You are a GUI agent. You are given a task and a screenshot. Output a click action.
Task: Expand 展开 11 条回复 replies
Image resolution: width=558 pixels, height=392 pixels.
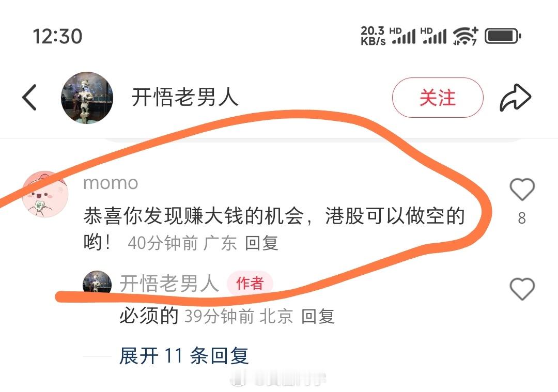click(x=183, y=356)
